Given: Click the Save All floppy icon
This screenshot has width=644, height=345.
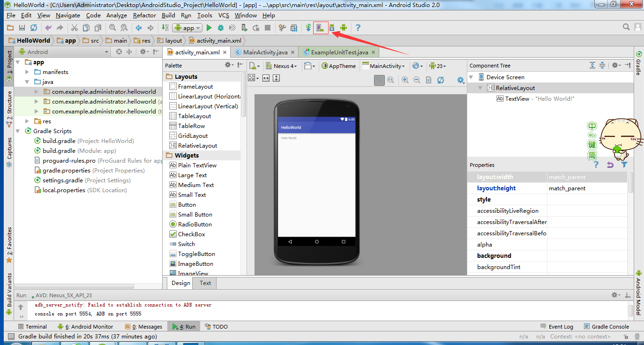Looking at the screenshot, I should pyautogui.click(x=22, y=28).
